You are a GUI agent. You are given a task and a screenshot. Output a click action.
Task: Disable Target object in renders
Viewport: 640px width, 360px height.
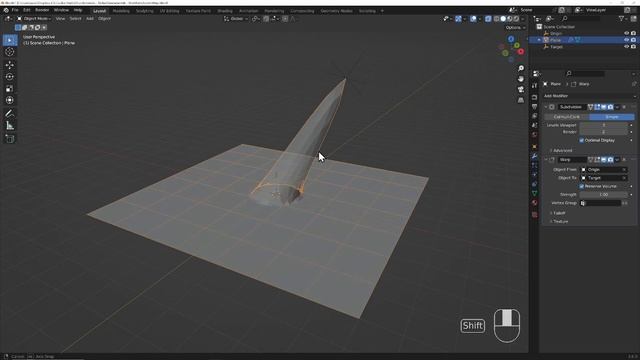point(633,47)
